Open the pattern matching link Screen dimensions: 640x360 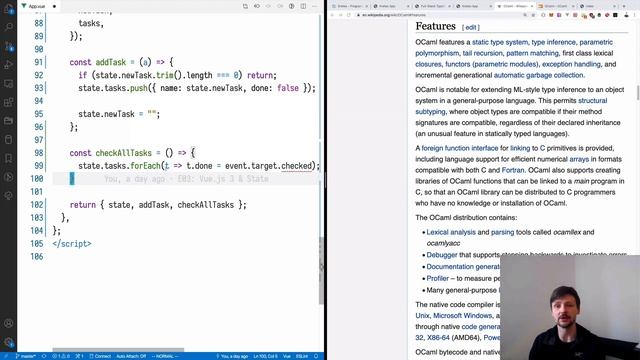pyautogui.click(x=532, y=53)
